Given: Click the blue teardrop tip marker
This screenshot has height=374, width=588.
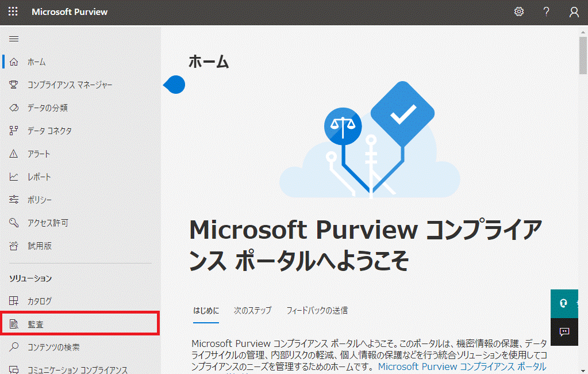Looking at the screenshot, I should click(174, 85).
